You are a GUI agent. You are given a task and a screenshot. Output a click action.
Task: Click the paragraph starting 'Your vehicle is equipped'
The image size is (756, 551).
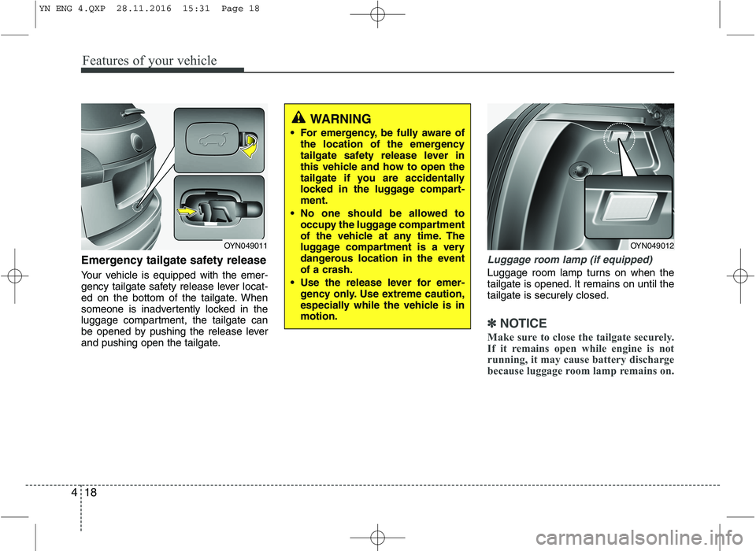click(175, 309)
